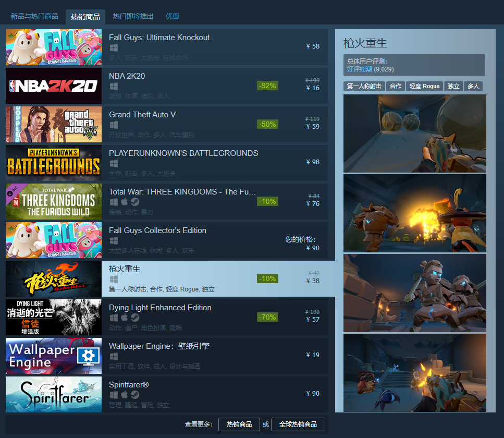Click Windows icon under Fall Guys: Ultimate Knockout
This screenshot has width=504, height=438.
coord(114,48)
